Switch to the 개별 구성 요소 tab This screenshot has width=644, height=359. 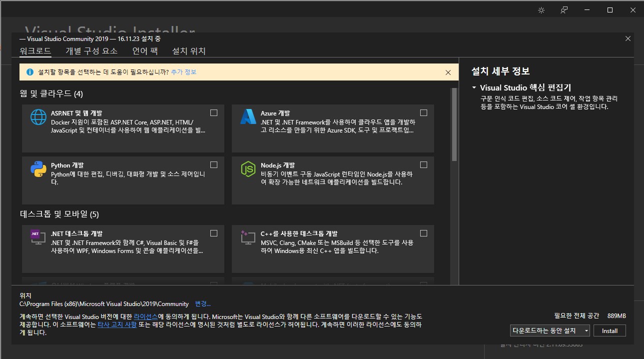pyautogui.click(x=91, y=51)
